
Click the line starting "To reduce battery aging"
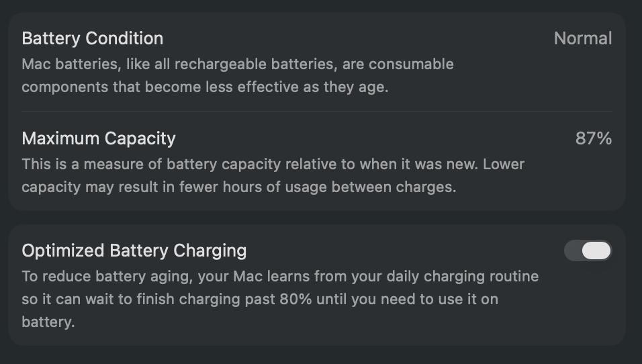(280, 276)
